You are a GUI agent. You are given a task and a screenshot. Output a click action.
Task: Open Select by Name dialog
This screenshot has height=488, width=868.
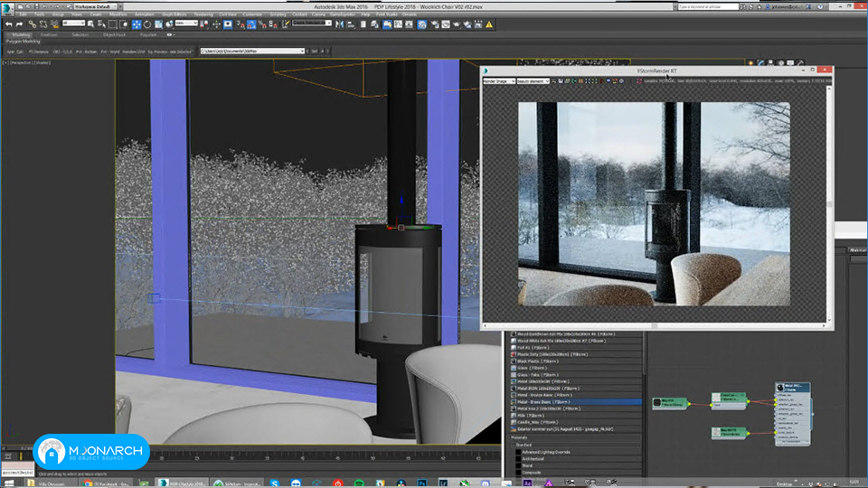tap(101, 24)
